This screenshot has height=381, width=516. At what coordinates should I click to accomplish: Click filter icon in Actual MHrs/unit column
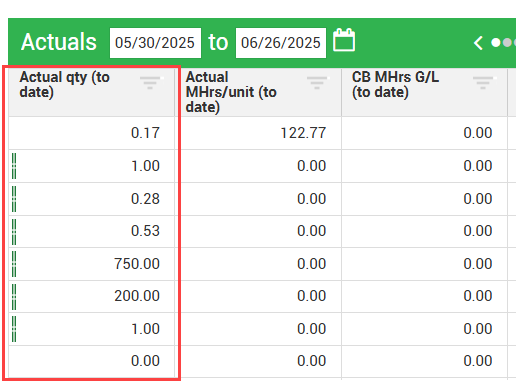click(x=317, y=83)
